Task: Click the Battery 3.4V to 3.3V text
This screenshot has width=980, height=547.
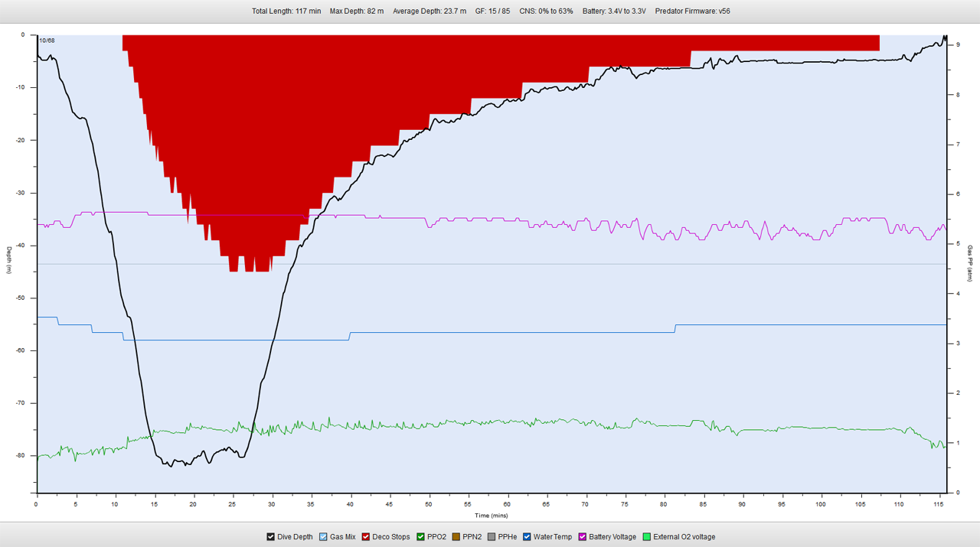Action: pyautogui.click(x=613, y=11)
